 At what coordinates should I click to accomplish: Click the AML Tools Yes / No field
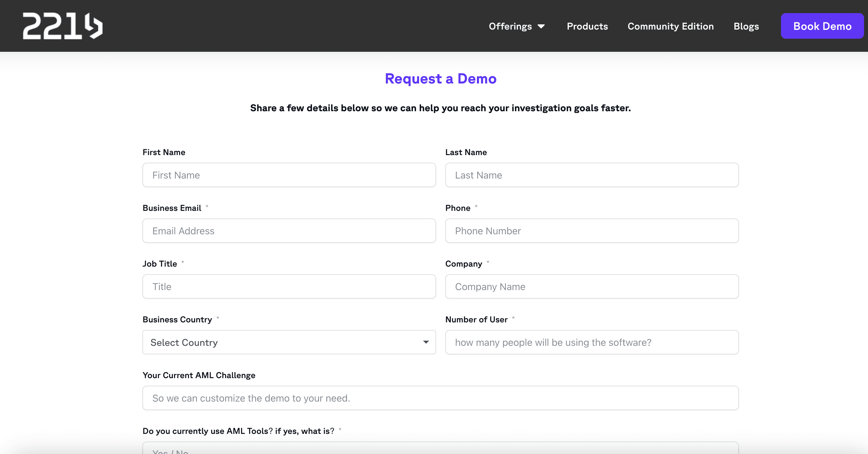coord(441,448)
